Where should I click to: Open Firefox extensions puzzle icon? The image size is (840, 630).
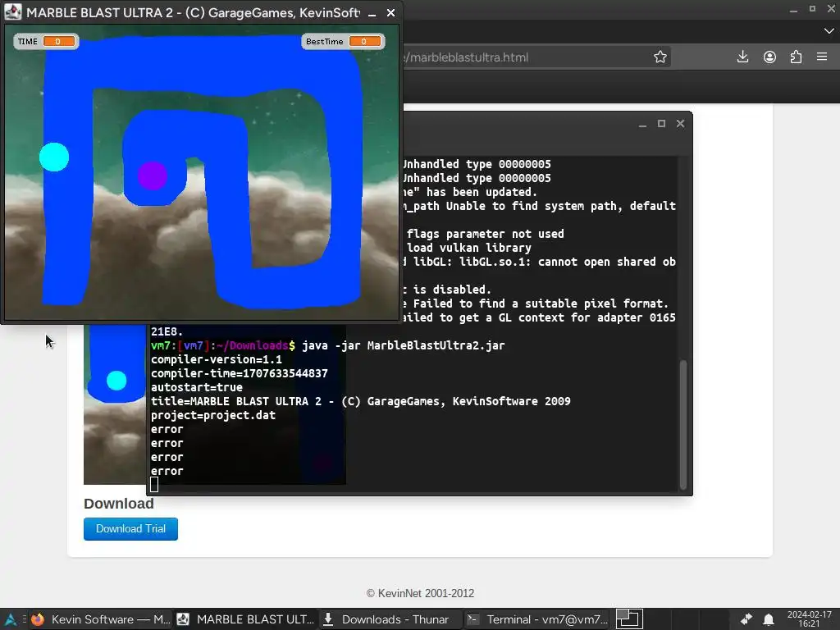pyautogui.click(x=796, y=57)
